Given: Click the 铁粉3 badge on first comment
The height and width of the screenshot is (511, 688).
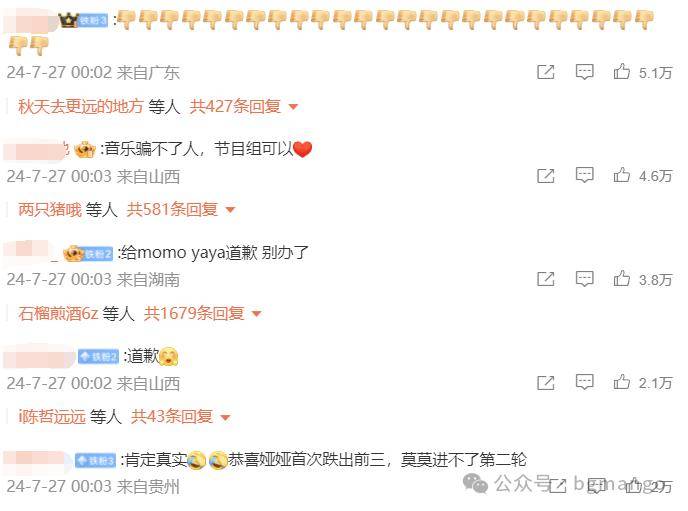Looking at the screenshot, I should (93, 20).
